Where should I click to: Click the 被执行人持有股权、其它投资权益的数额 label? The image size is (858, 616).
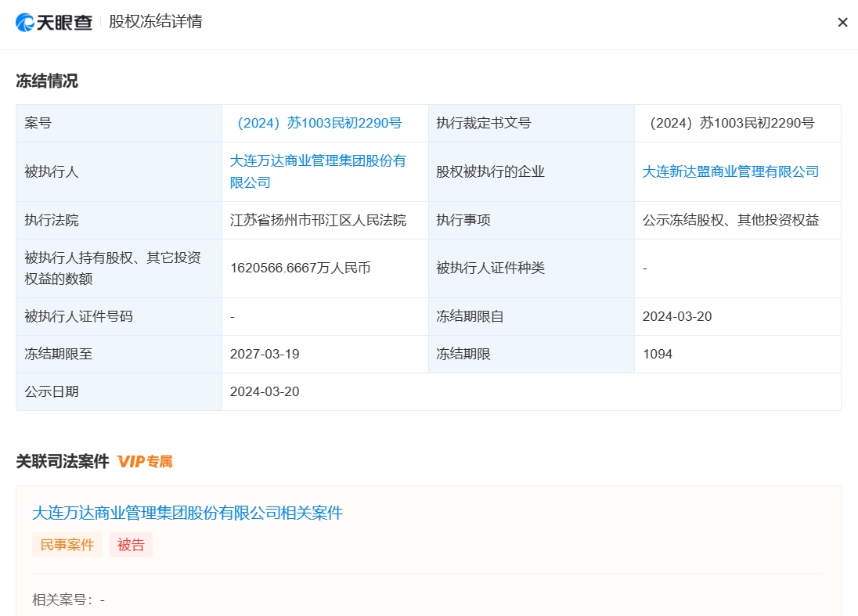click(x=113, y=268)
